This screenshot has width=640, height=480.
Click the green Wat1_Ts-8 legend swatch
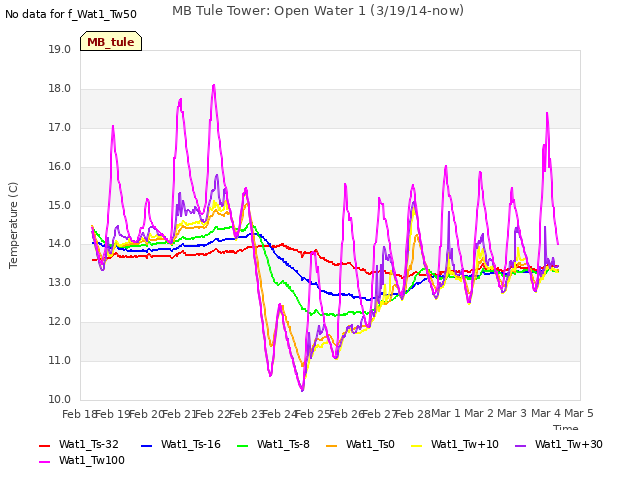tap(242, 445)
